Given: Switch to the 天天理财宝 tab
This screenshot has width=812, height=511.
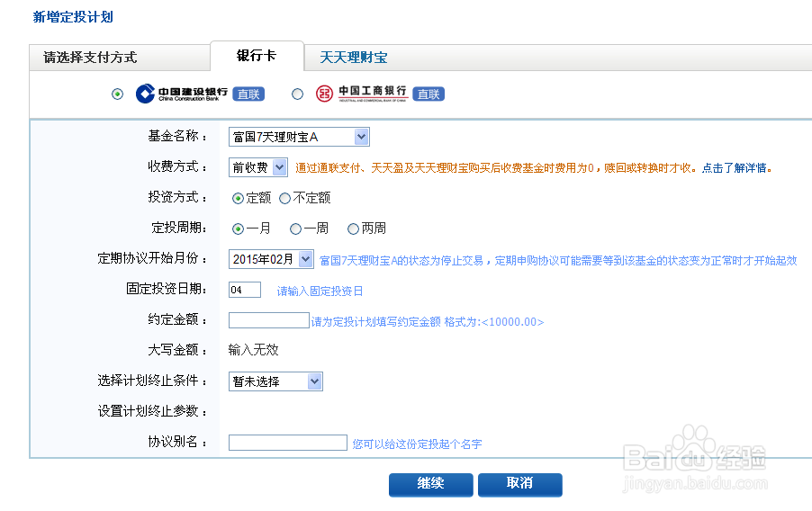Looking at the screenshot, I should tap(354, 58).
